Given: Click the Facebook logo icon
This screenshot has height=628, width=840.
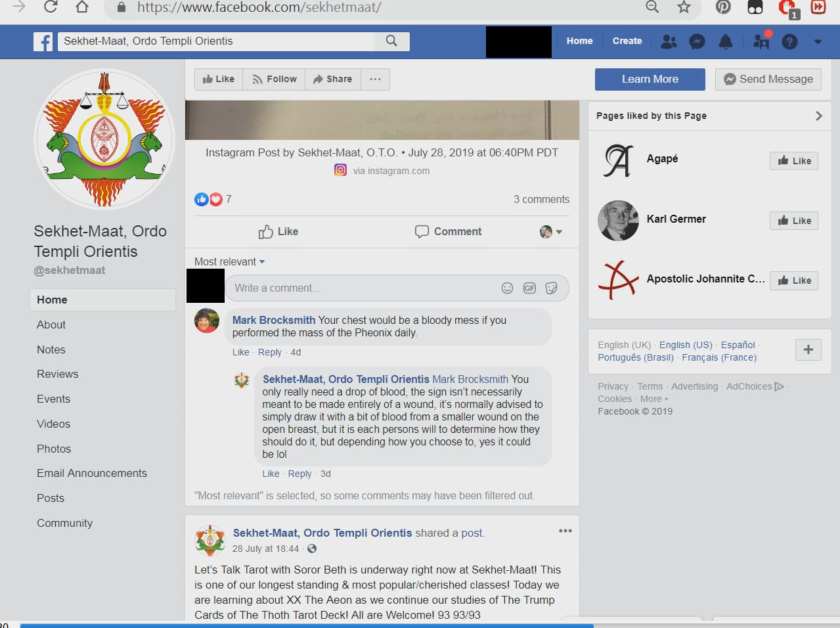Looking at the screenshot, I should pos(43,41).
